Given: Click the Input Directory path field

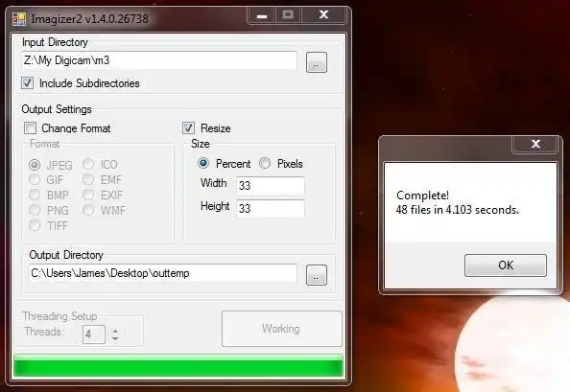Looking at the screenshot, I should coord(159,60).
